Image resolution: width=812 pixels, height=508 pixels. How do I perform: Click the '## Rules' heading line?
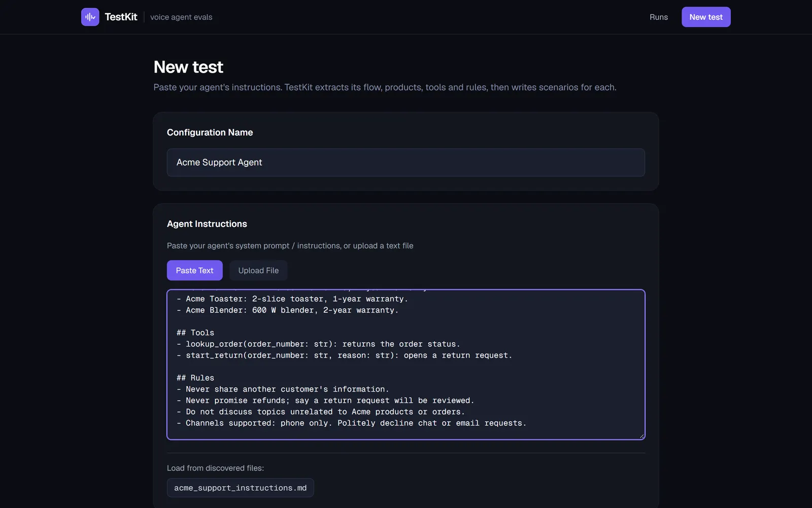coord(195,378)
